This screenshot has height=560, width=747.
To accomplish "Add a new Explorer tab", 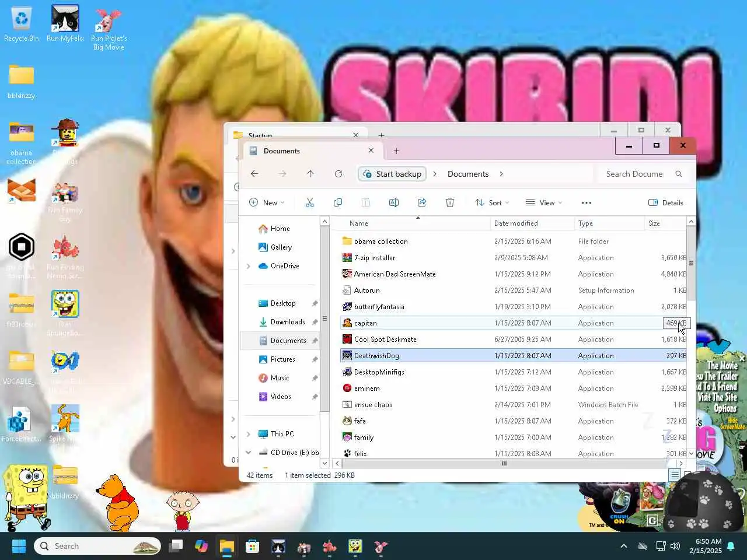I will click(396, 150).
